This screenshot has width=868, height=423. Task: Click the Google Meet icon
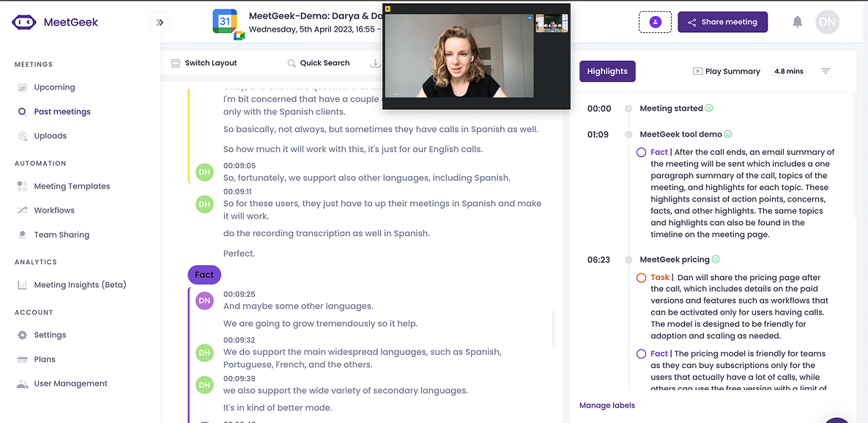(239, 35)
